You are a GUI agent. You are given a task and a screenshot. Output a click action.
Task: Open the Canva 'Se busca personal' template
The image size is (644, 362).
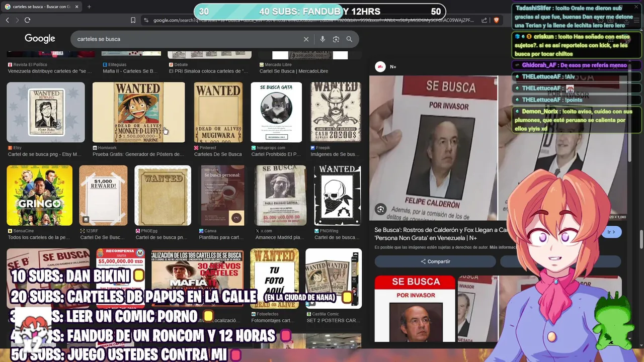(221, 195)
